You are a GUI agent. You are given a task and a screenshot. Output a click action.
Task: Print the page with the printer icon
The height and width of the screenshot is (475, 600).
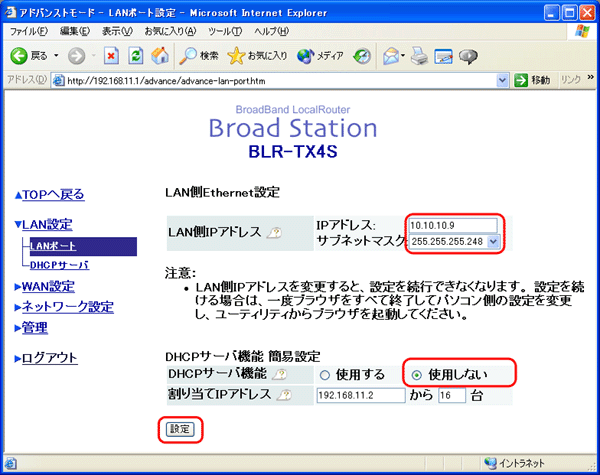pyautogui.click(x=419, y=56)
